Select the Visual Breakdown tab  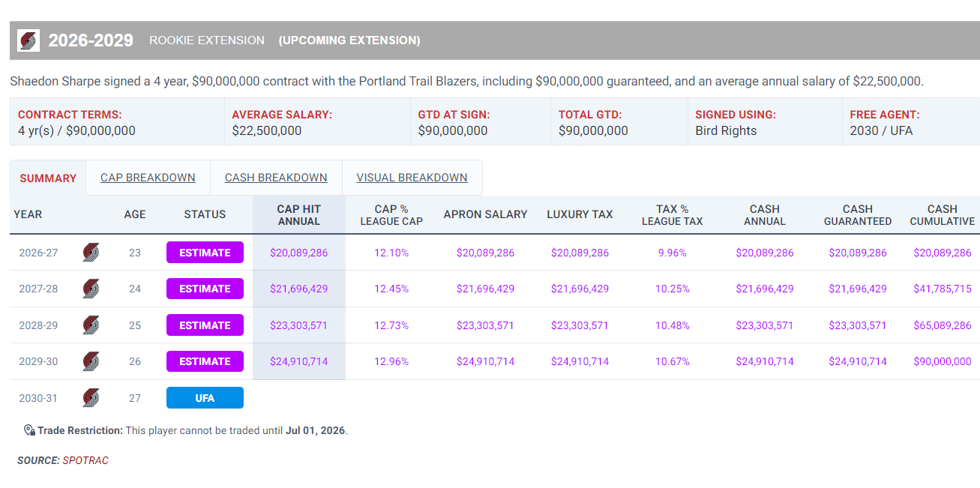412,178
